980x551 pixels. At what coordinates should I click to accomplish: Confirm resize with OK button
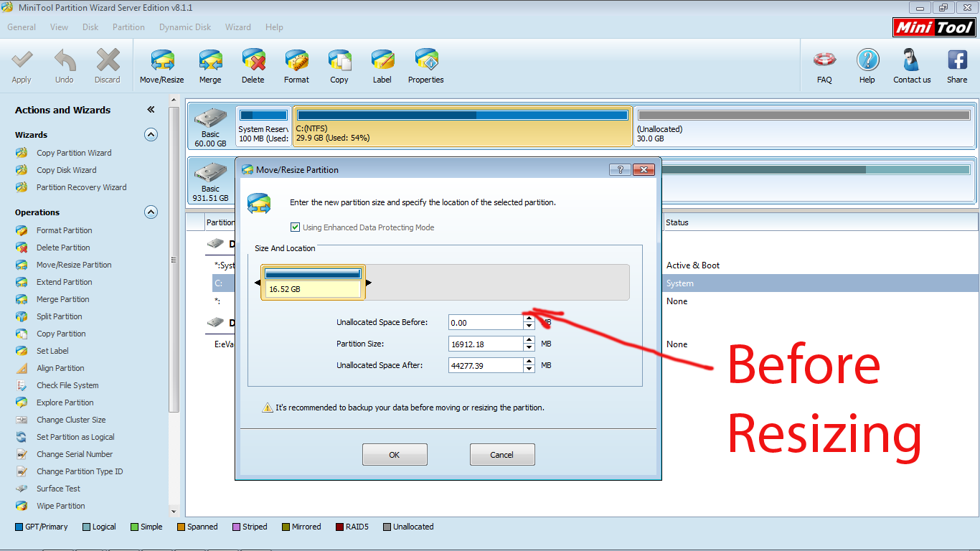point(395,454)
